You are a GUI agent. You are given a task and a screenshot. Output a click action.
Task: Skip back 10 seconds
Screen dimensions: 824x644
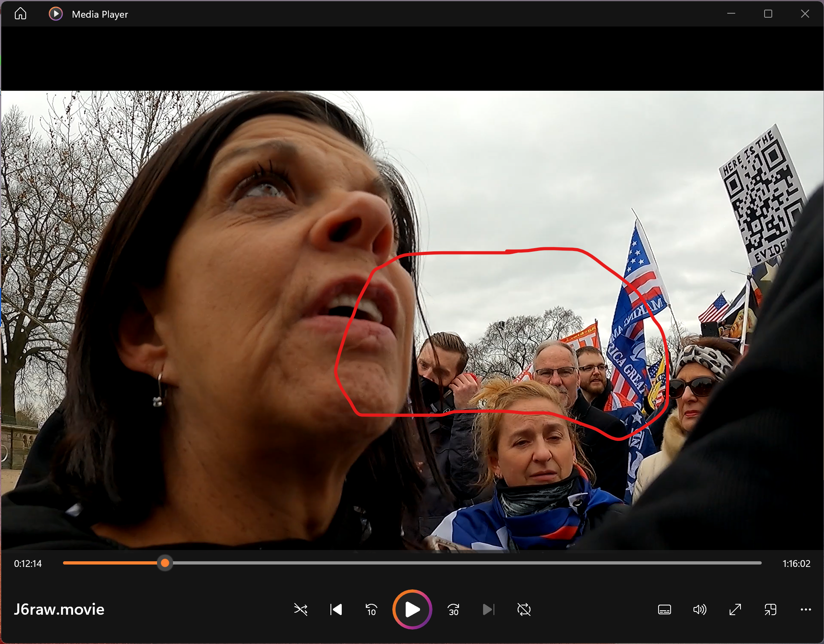pos(371,609)
